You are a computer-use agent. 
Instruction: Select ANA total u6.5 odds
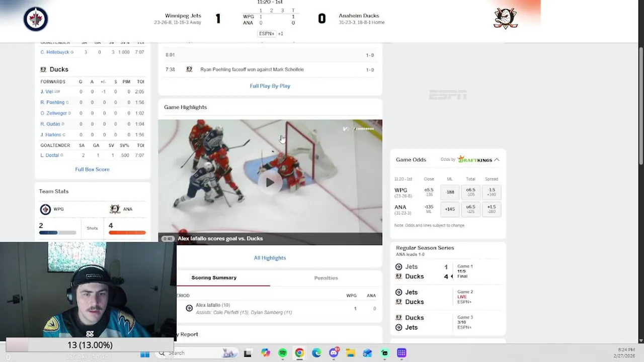pyautogui.click(x=470, y=209)
